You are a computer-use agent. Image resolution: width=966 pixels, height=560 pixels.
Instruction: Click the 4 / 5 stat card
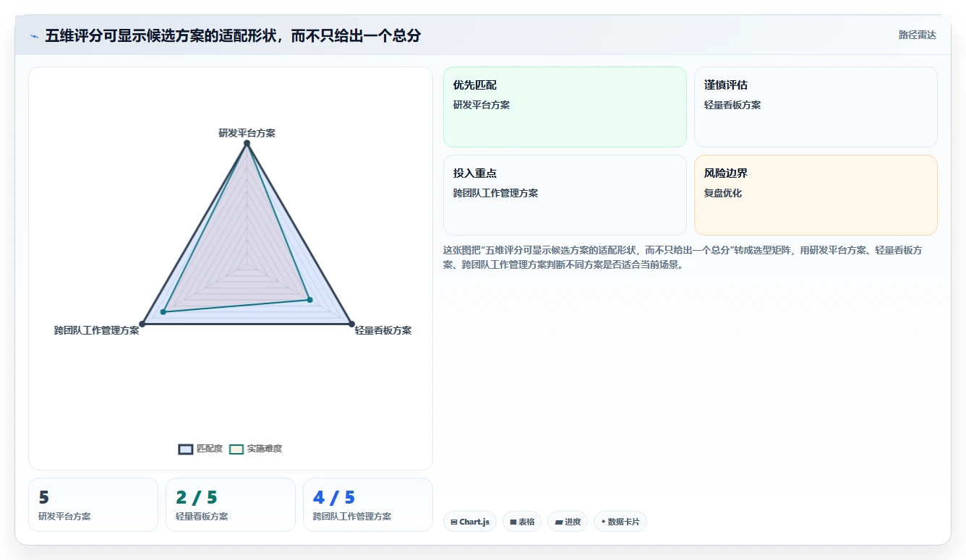[x=368, y=504]
